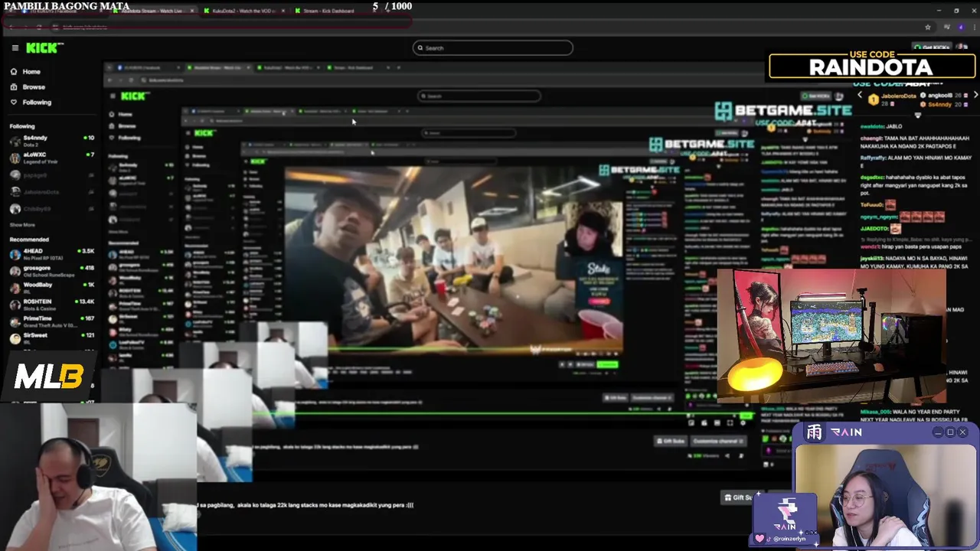
Task: Focus search field in second-level nested Kick page
Action: [479, 96]
